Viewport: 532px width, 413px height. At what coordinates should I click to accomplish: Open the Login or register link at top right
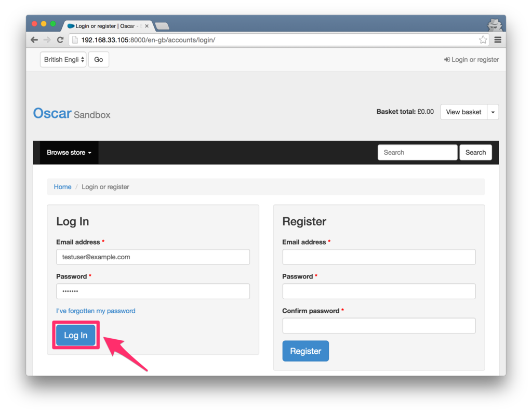pyautogui.click(x=471, y=59)
